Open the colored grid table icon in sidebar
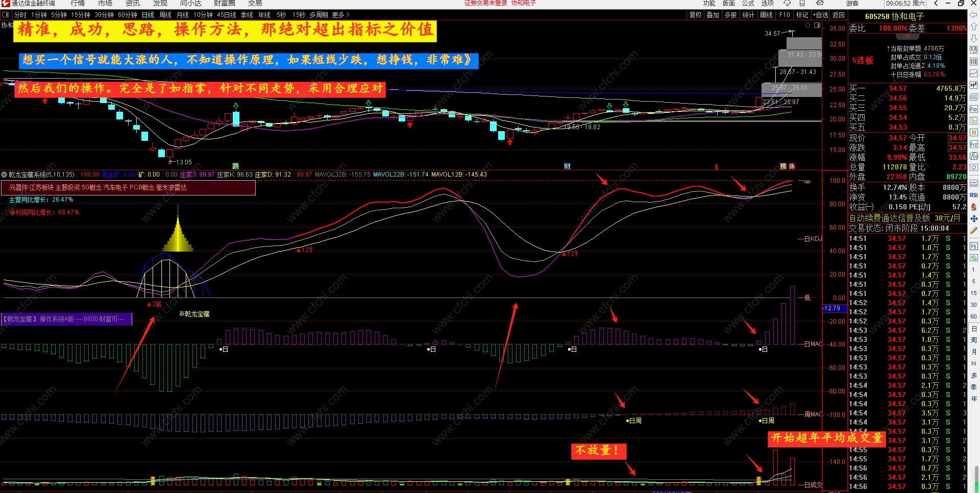Screen dimensions: 980x493 [974, 62]
